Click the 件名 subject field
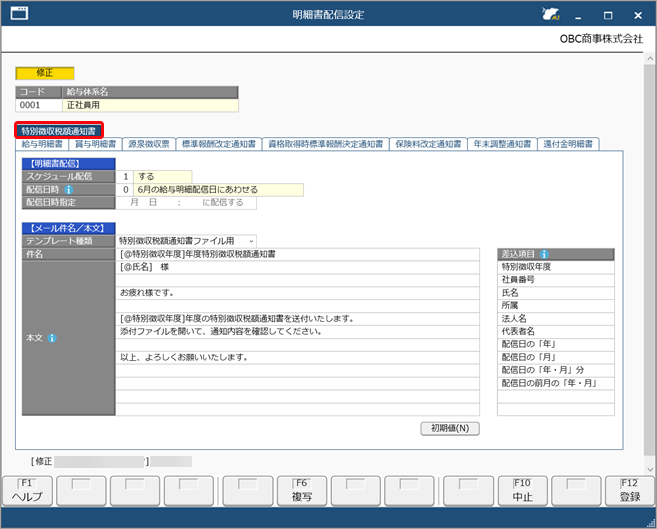Screen dimensions: 657x529 point(297,254)
